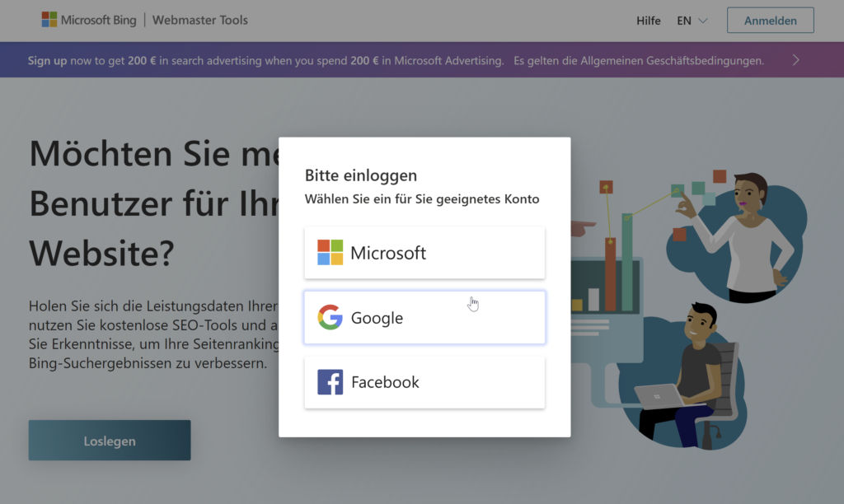Click the 'Bitte einloggen' dialog heading
Viewport: 844px width, 504px height.
tap(361, 175)
